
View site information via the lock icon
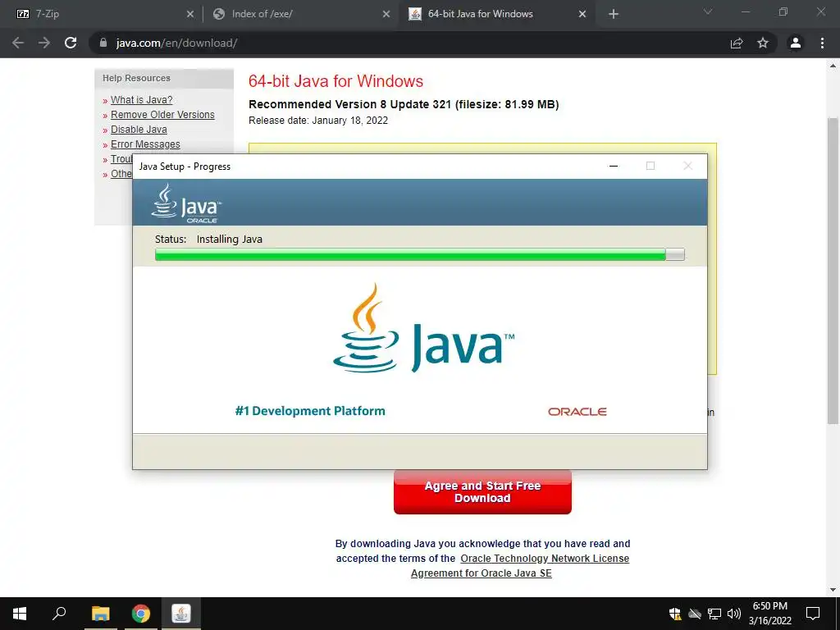(103, 43)
